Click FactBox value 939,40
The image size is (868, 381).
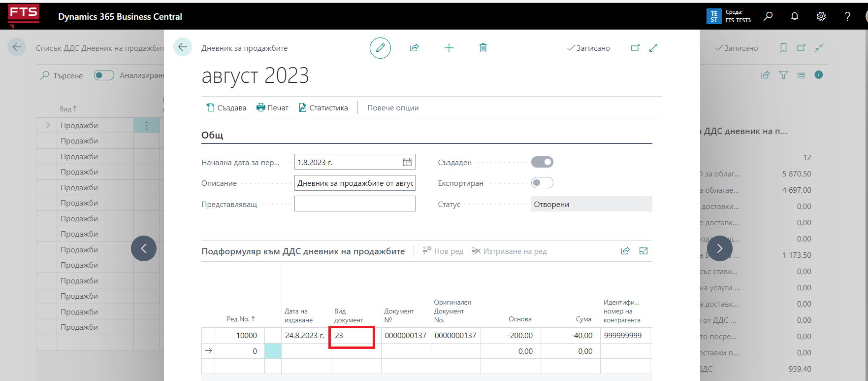[x=800, y=369]
